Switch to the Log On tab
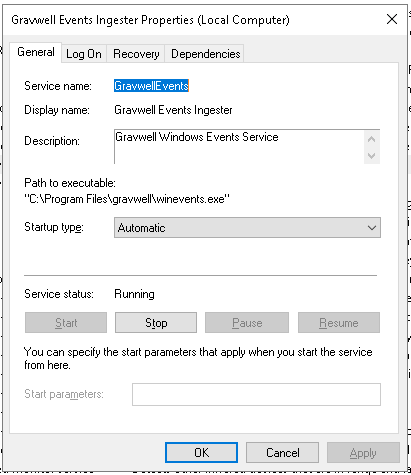 pos(84,54)
